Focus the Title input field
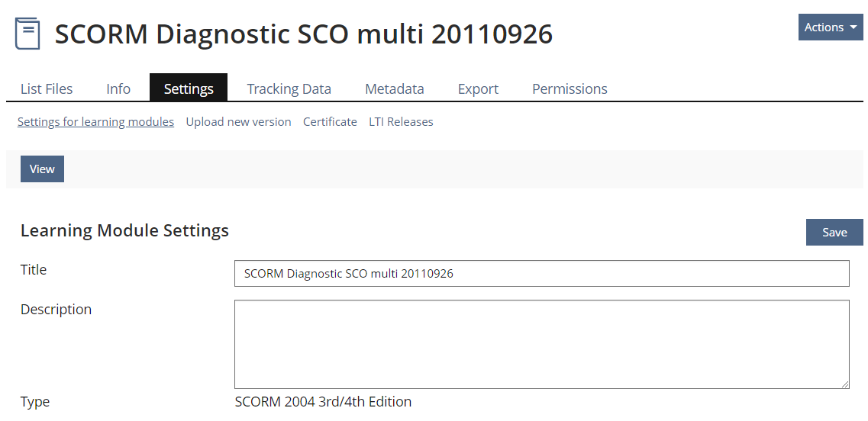Viewport: 868px width, 421px height. tap(541, 274)
